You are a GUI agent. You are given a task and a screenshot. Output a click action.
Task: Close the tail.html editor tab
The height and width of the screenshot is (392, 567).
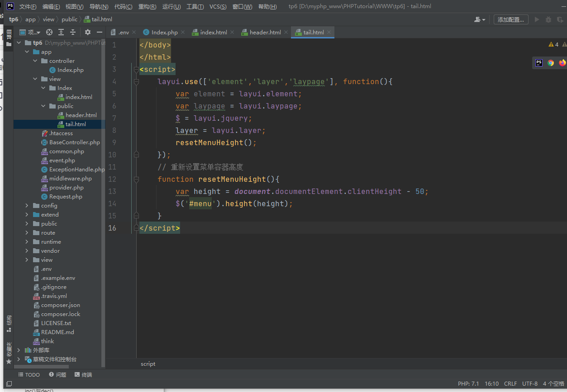[329, 32]
